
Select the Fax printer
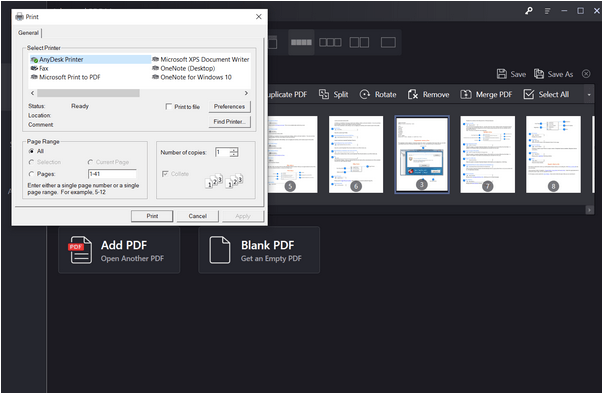coord(40,68)
